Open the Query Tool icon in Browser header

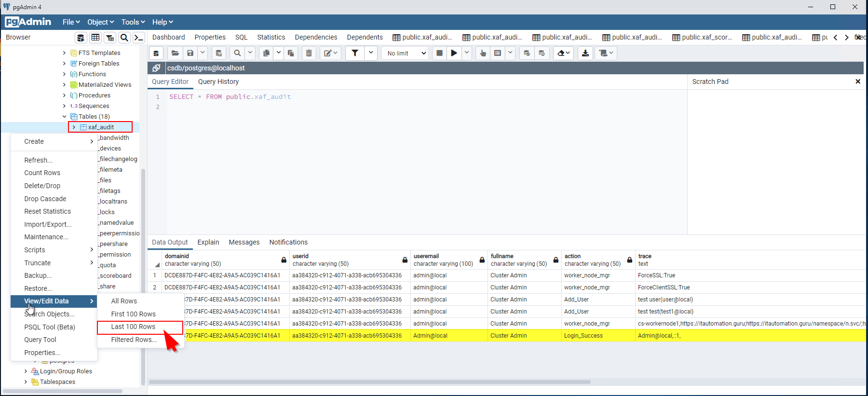[x=81, y=38]
